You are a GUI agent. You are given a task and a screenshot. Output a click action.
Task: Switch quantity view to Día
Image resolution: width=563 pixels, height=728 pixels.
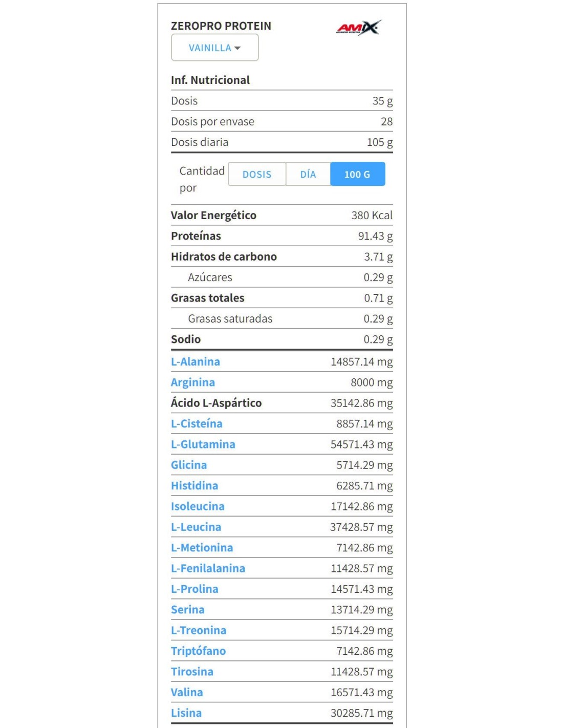308,174
